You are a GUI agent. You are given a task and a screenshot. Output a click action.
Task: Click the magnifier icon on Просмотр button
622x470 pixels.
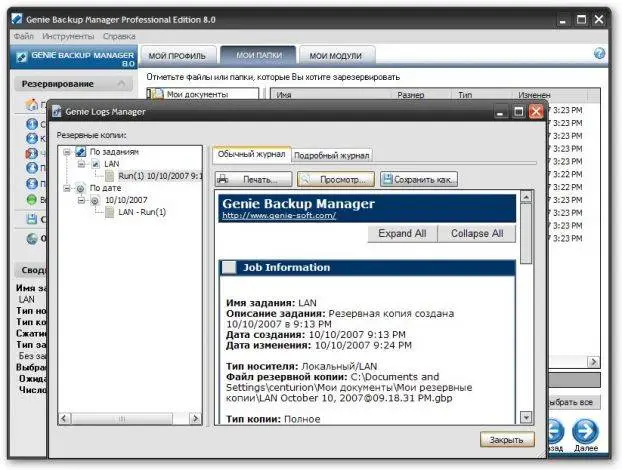[x=305, y=179]
